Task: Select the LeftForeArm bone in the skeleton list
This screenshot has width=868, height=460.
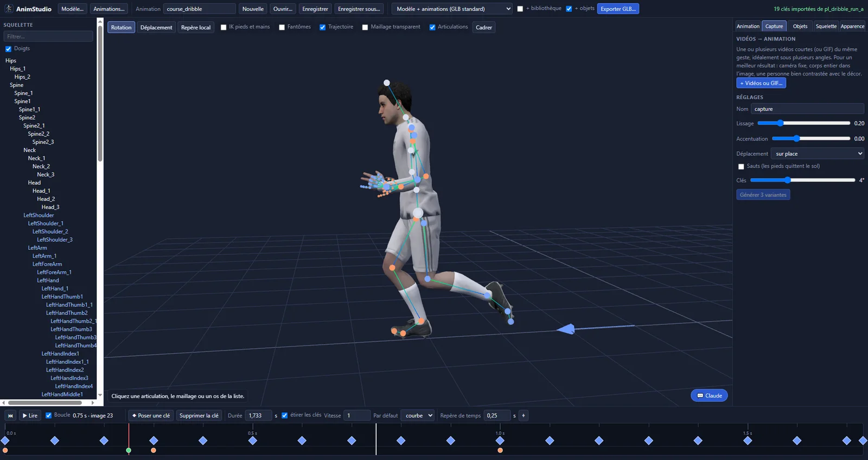Action: [47, 264]
